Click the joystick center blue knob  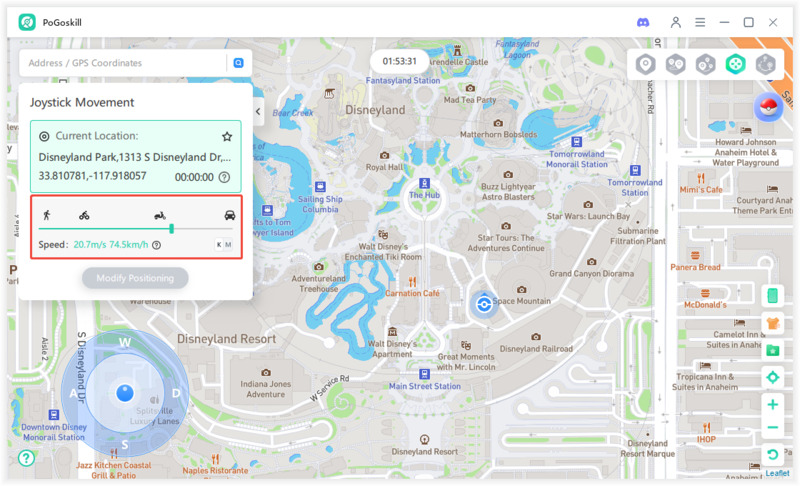point(125,393)
